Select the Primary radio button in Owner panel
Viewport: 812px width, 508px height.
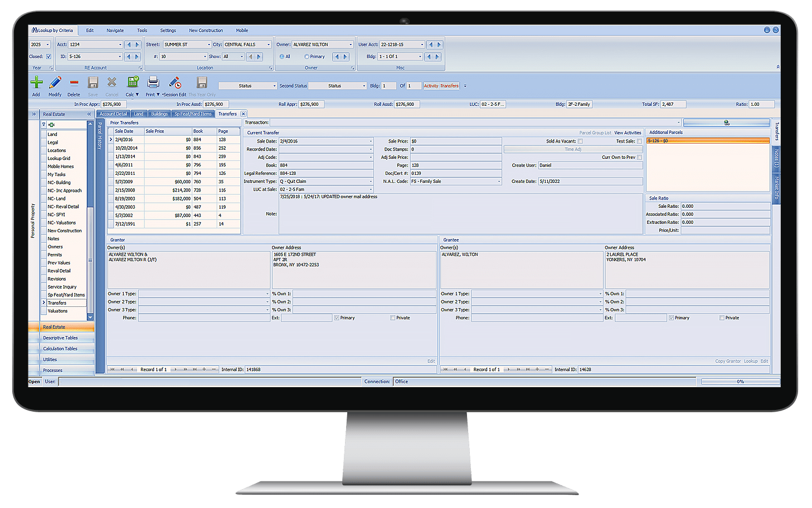(307, 56)
